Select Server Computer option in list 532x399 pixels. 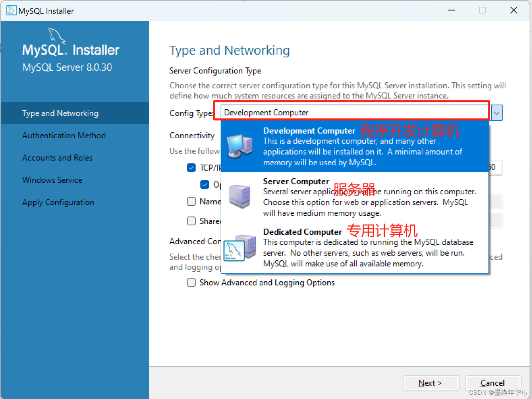click(x=355, y=197)
